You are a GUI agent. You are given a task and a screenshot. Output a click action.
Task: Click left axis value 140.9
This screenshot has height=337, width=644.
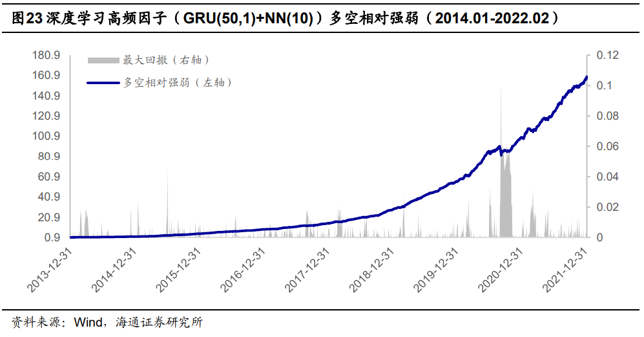tap(46, 96)
